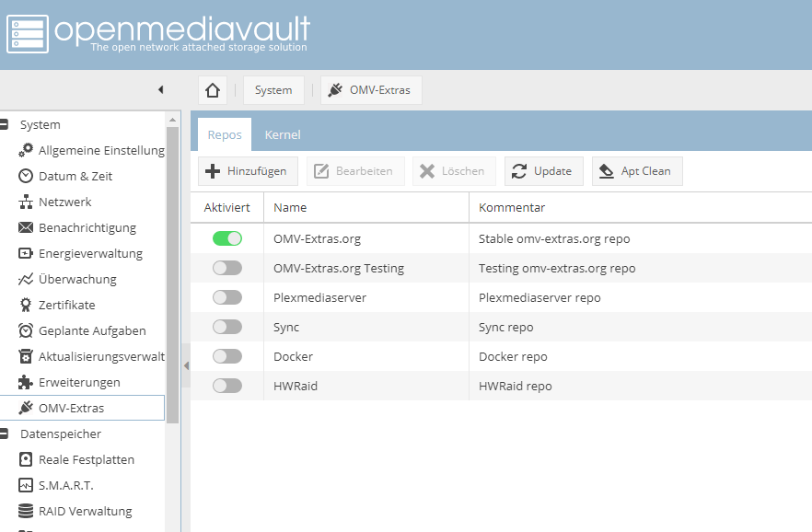Viewport: 812px width, 532px height.
Task: Click the 'Plexmediaserver repo' comment cell
Action: [641, 297]
